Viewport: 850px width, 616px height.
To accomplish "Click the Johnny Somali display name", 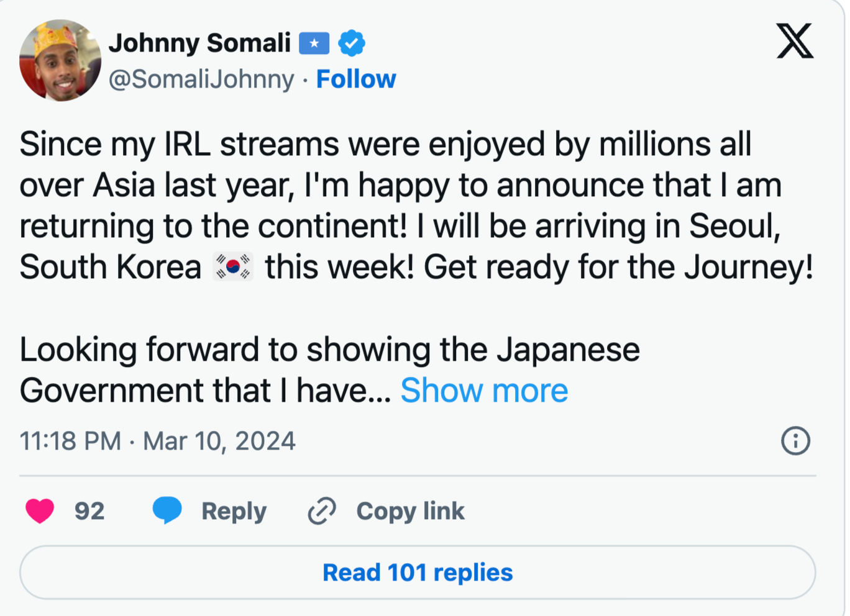I will pyautogui.click(x=199, y=43).
